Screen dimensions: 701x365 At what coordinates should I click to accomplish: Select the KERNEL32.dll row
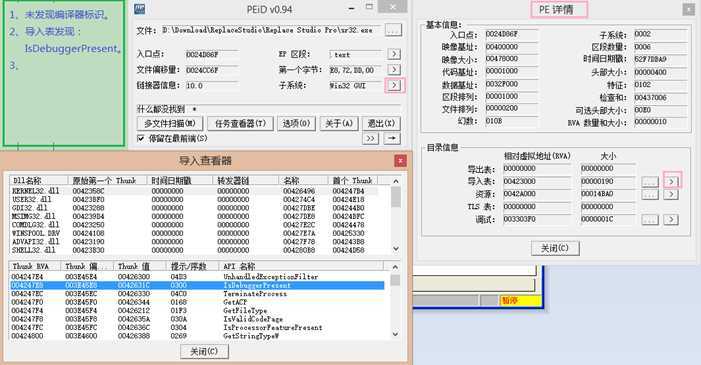coord(195,191)
